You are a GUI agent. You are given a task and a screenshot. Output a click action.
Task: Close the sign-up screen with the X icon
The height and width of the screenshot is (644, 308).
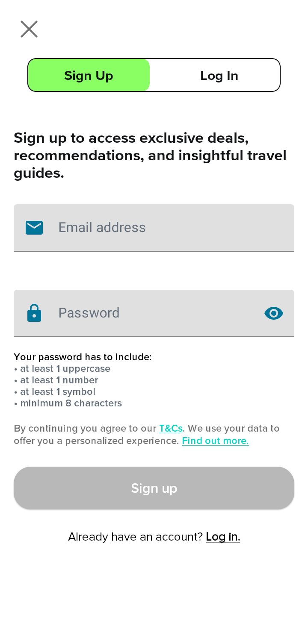point(29,29)
